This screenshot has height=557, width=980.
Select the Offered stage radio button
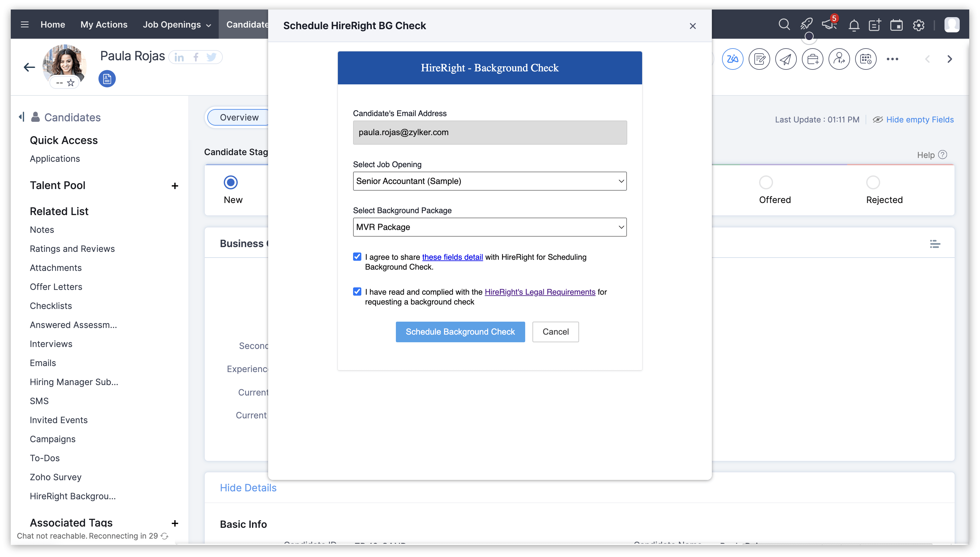(x=765, y=182)
